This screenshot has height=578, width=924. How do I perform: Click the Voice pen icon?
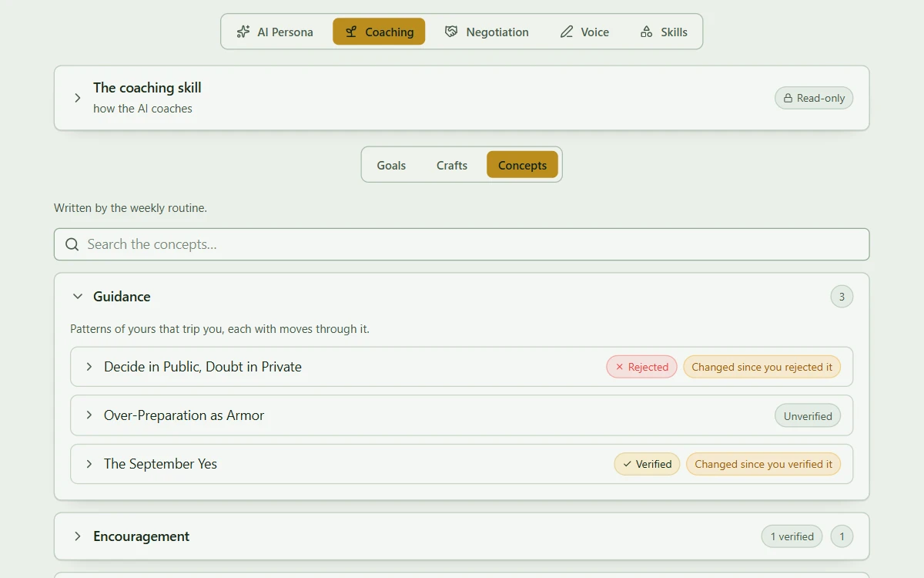coord(567,32)
